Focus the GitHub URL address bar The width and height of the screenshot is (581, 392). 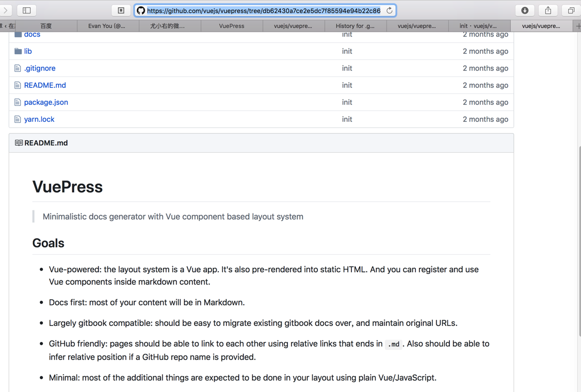263,10
